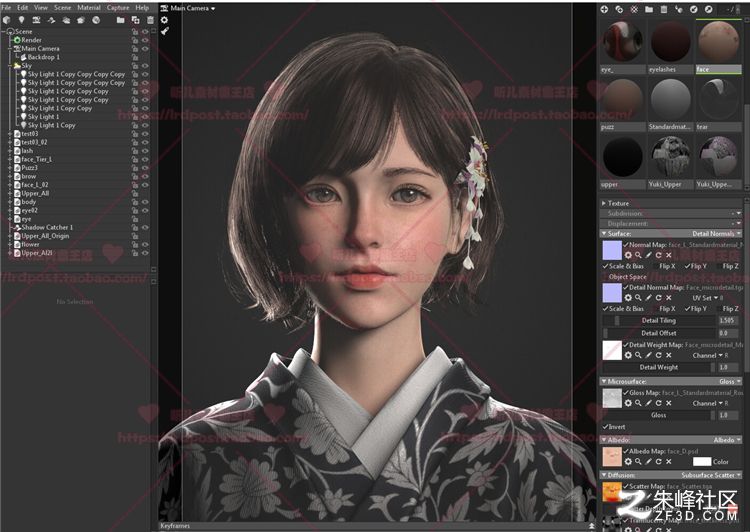This screenshot has width=750, height=532.
Task: Open the material library folder icon
Action: pos(649,9)
